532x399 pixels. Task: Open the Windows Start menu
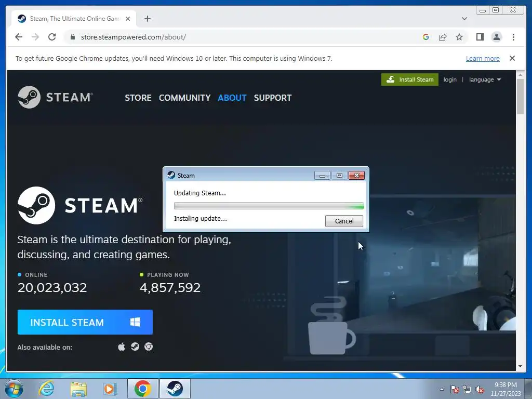click(x=14, y=389)
